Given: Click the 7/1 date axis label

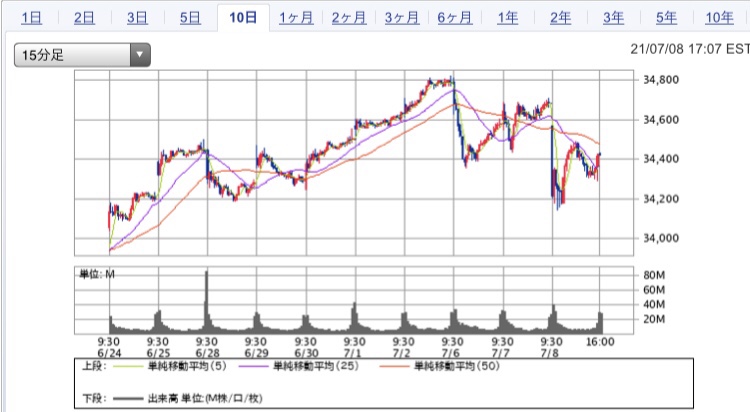Looking at the screenshot, I should click(353, 353).
